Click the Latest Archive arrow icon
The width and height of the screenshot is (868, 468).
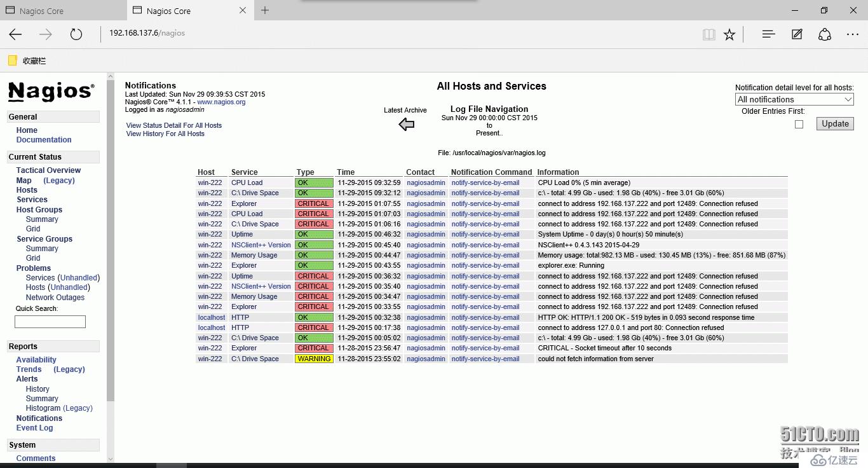coord(407,125)
